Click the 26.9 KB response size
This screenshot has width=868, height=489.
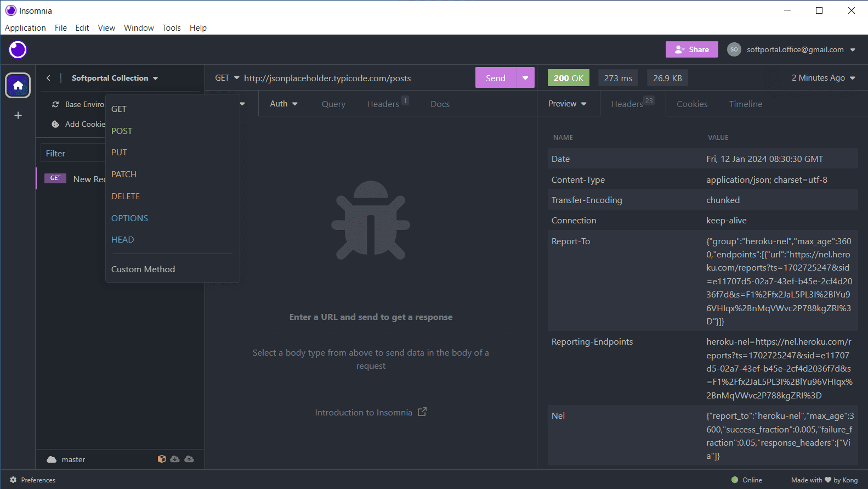pyautogui.click(x=667, y=78)
